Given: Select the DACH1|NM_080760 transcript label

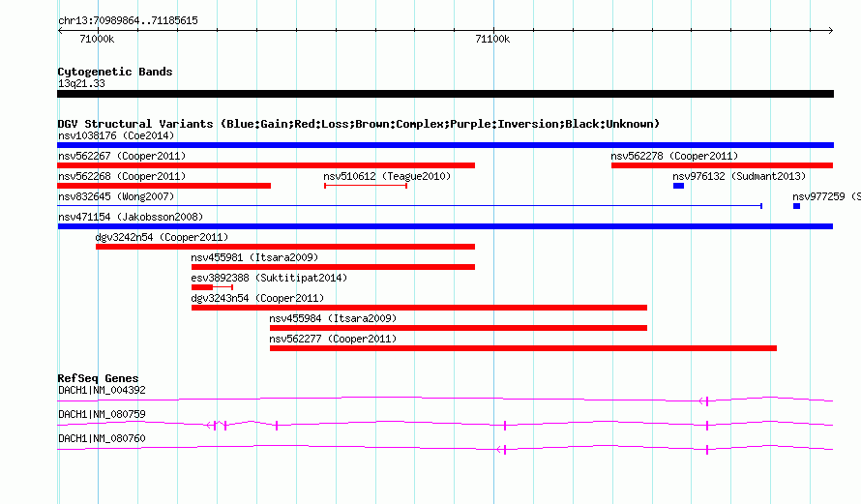Looking at the screenshot, I should pyautogui.click(x=103, y=438).
